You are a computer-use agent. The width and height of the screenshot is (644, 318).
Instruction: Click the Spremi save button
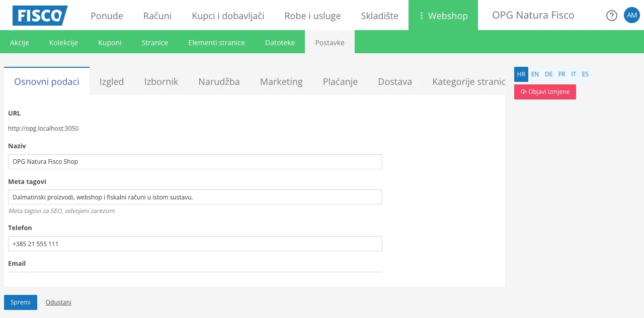click(20, 302)
